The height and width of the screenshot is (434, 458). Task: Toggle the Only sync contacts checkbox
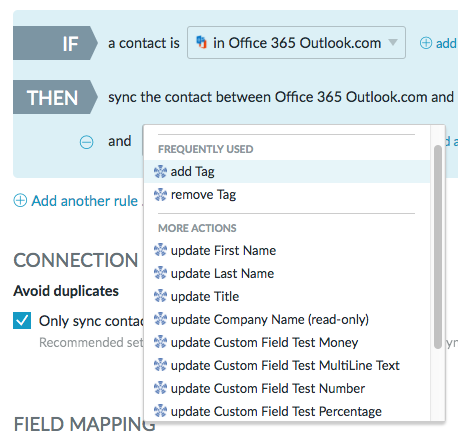[22, 320]
